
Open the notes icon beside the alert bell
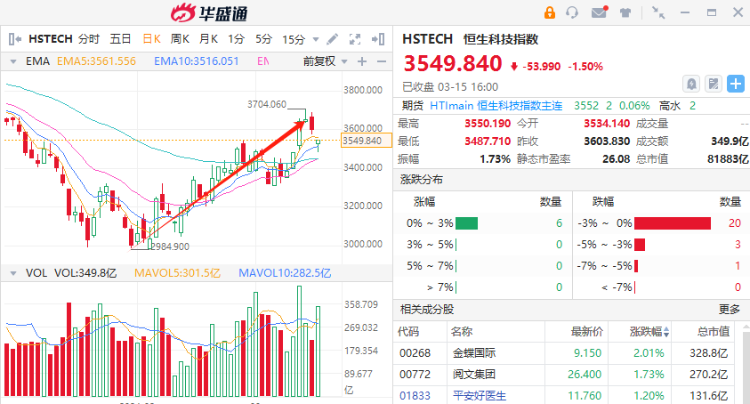[x=715, y=84]
